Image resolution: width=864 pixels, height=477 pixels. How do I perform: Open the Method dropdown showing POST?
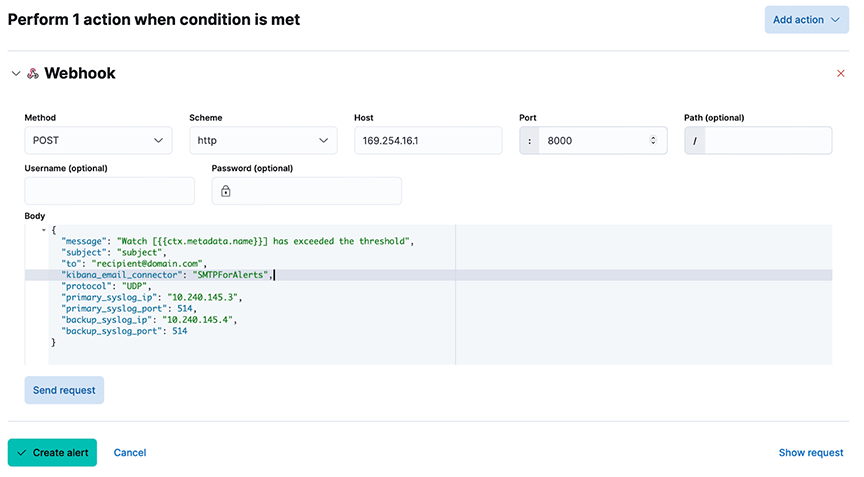point(98,140)
